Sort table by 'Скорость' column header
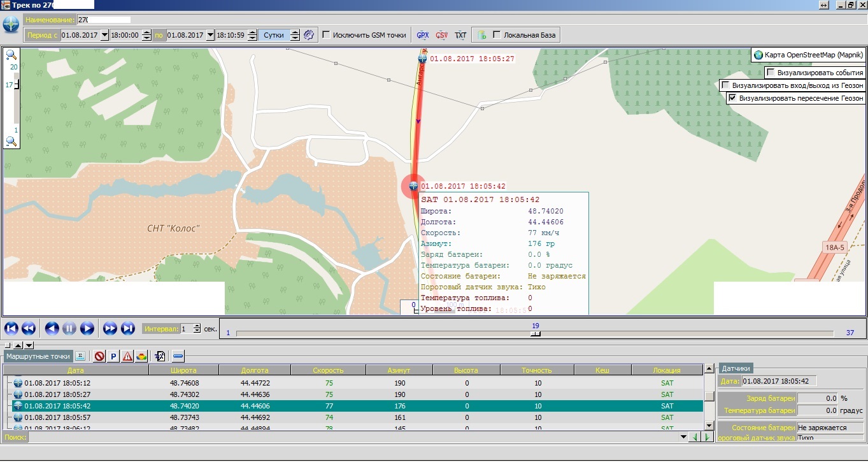The image size is (868, 462). click(328, 370)
